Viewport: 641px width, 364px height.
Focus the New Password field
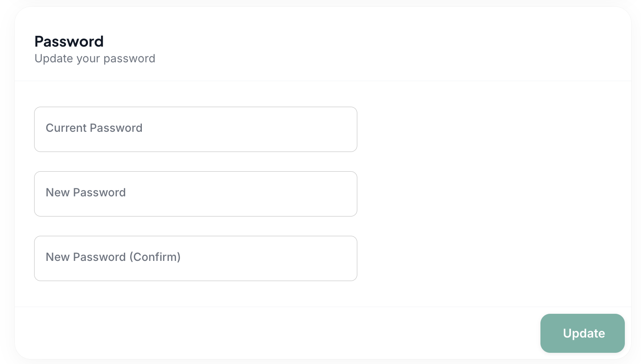[196, 194]
